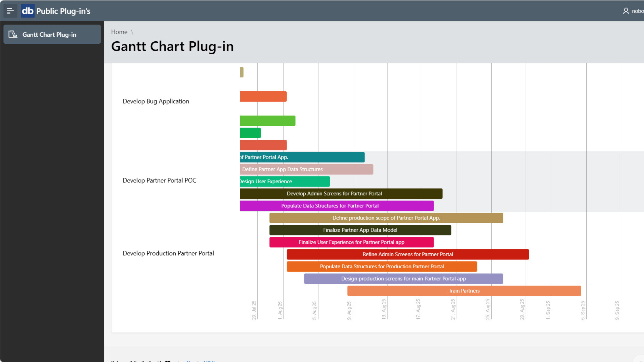Select Design production screens for main Partner Portal bar
This screenshot has height=362, width=644.
click(403, 279)
